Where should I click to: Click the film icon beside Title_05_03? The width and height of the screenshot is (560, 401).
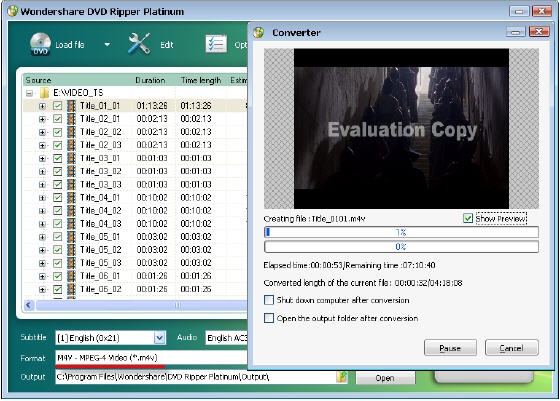coord(71,263)
